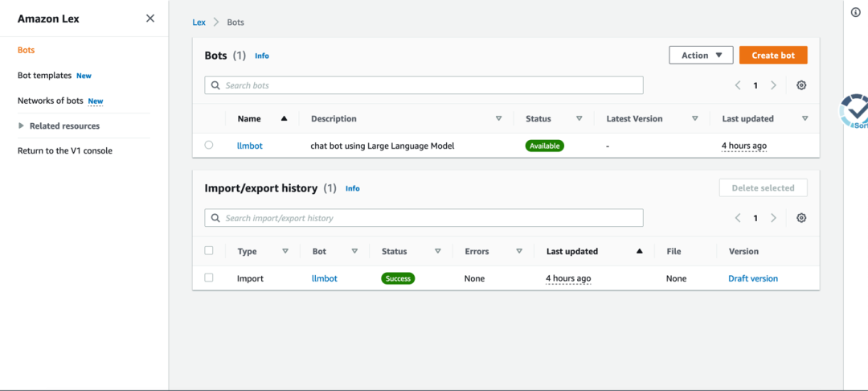Open Bots in the sidebar
868x391 pixels.
26,50
